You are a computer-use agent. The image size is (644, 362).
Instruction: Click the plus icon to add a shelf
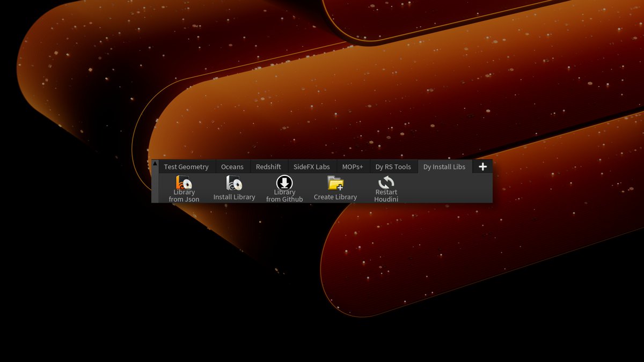pos(482,166)
